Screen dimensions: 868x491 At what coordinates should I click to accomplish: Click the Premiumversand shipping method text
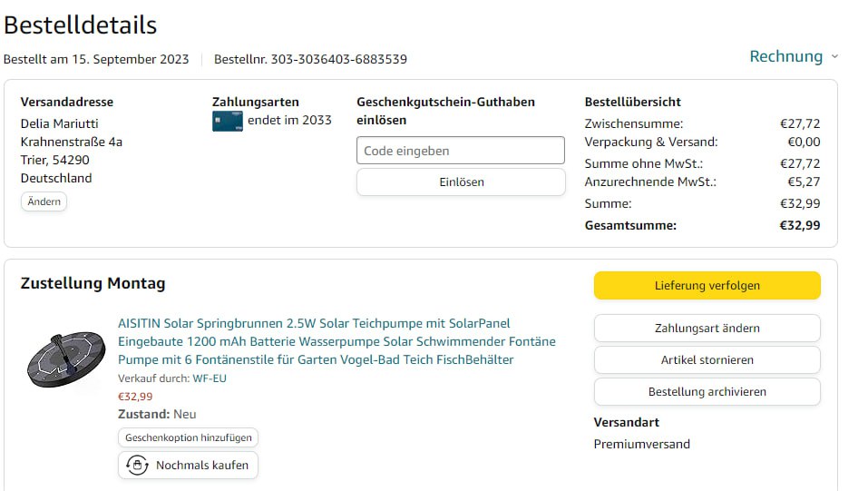(x=641, y=444)
